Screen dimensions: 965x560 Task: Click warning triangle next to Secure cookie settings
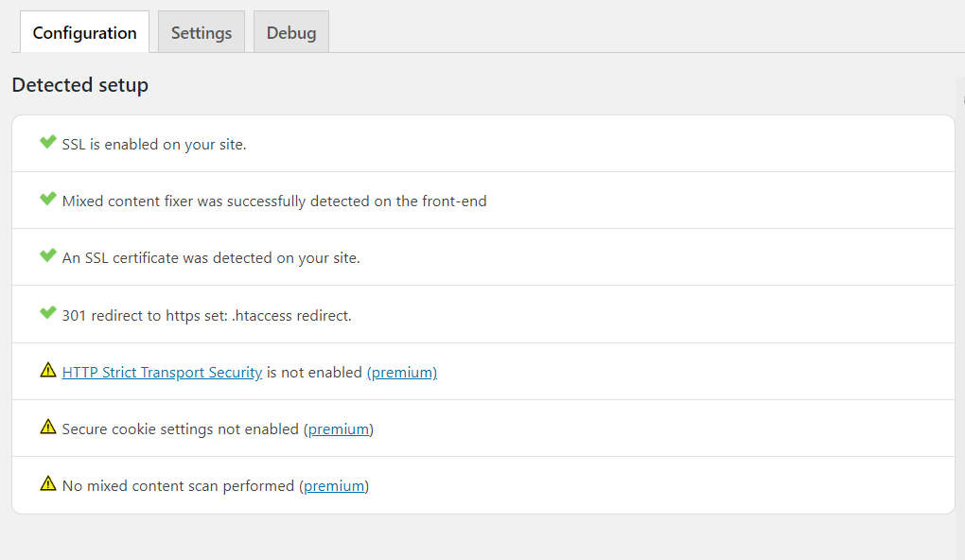pos(48,428)
